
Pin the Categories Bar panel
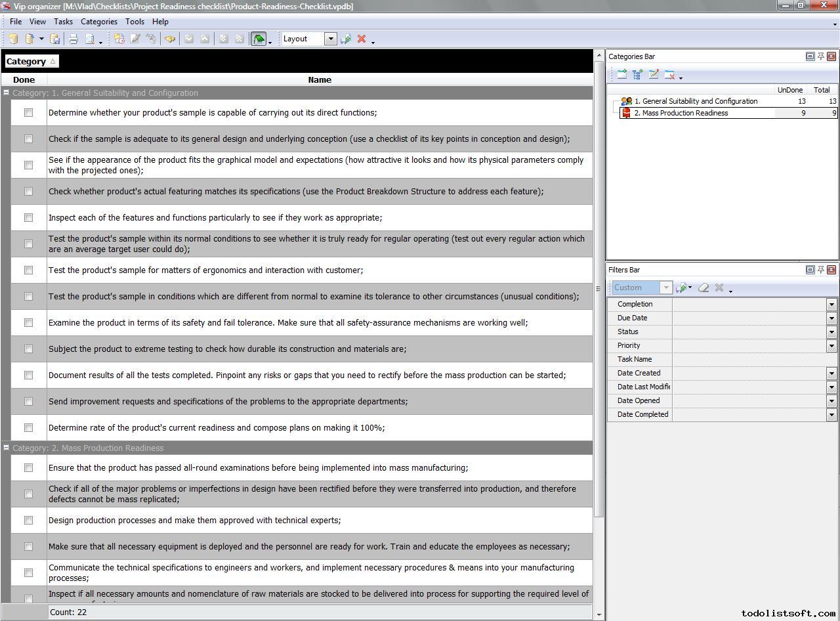coord(820,56)
